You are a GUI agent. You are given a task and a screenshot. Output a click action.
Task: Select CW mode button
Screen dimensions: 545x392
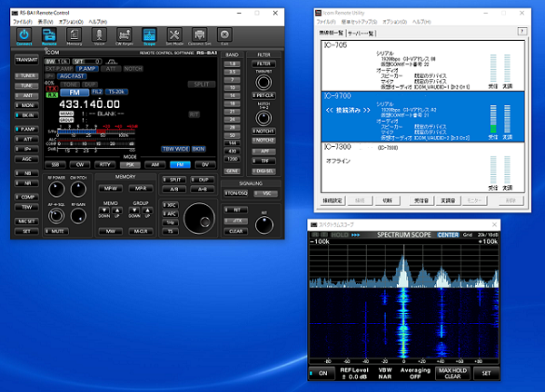tap(80, 164)
